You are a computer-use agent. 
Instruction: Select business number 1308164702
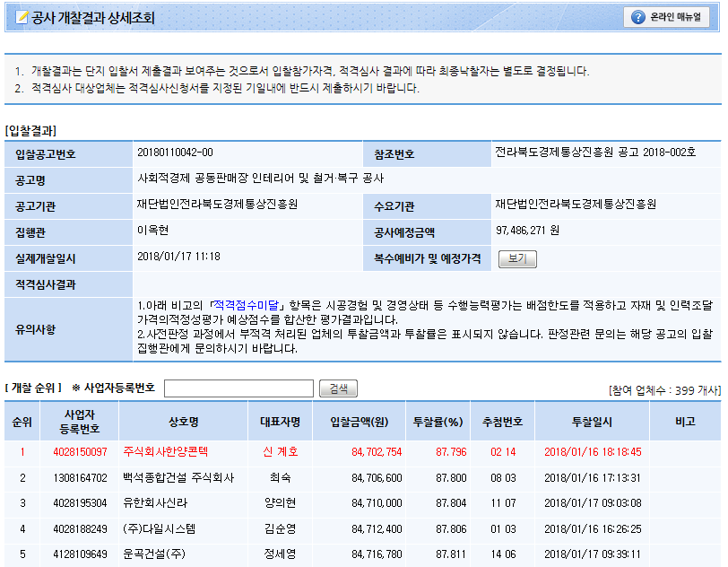pyautogui.click(x=80, y=477)
